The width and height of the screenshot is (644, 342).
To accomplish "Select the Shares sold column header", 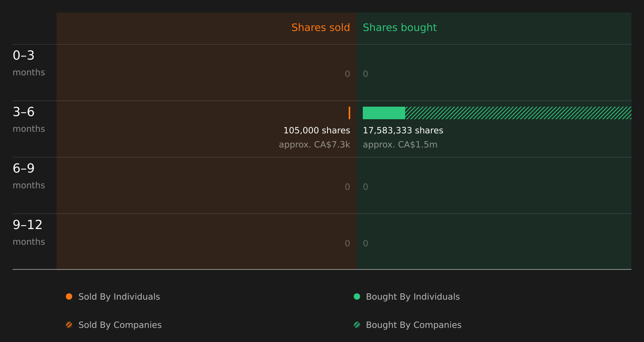I will pyautogui.click(x=320, y=27).
